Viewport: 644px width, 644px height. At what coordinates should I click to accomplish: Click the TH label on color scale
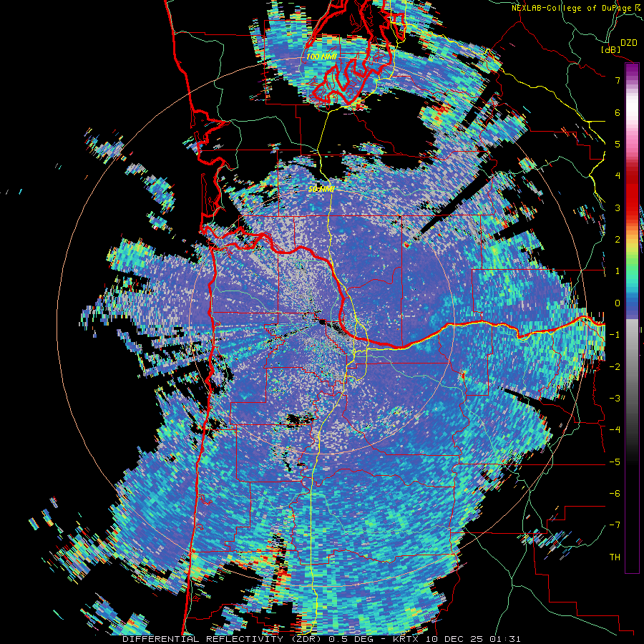click(615, 557)
